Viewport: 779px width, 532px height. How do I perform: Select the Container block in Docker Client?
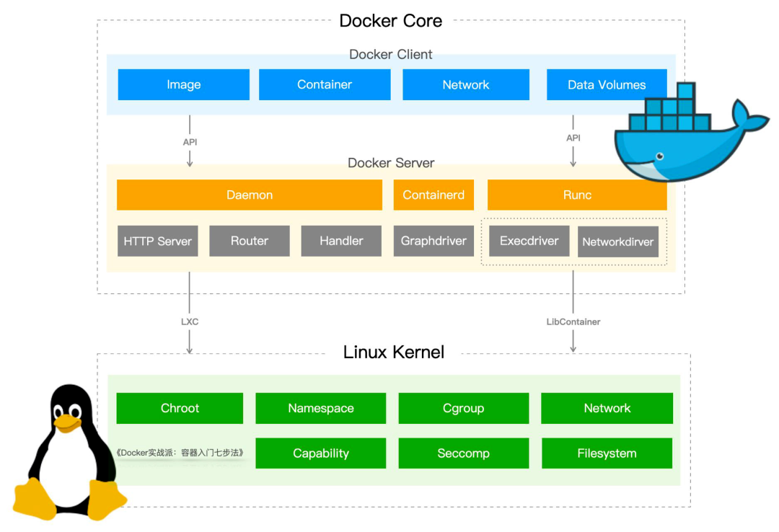coord(325,84)
